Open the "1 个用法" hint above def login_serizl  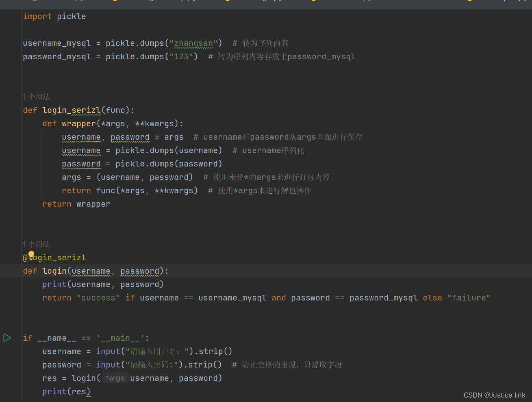(x=37, y=97)
